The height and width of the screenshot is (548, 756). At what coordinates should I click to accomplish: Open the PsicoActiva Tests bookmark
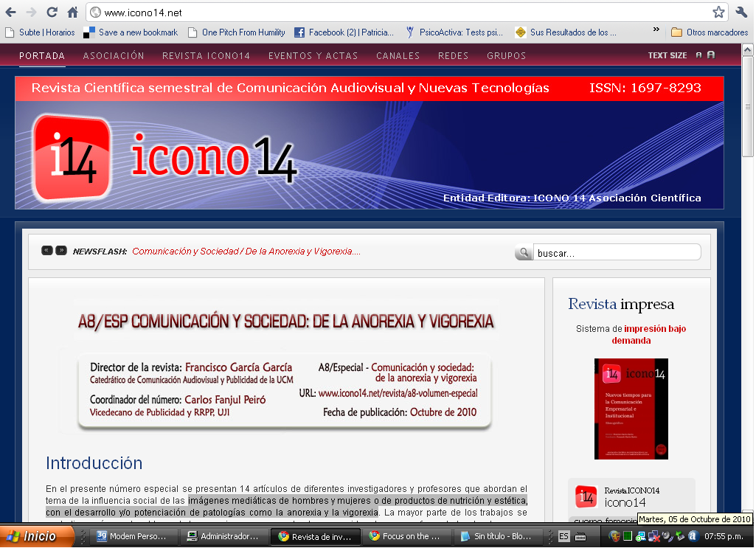click(x=454, y=32)
